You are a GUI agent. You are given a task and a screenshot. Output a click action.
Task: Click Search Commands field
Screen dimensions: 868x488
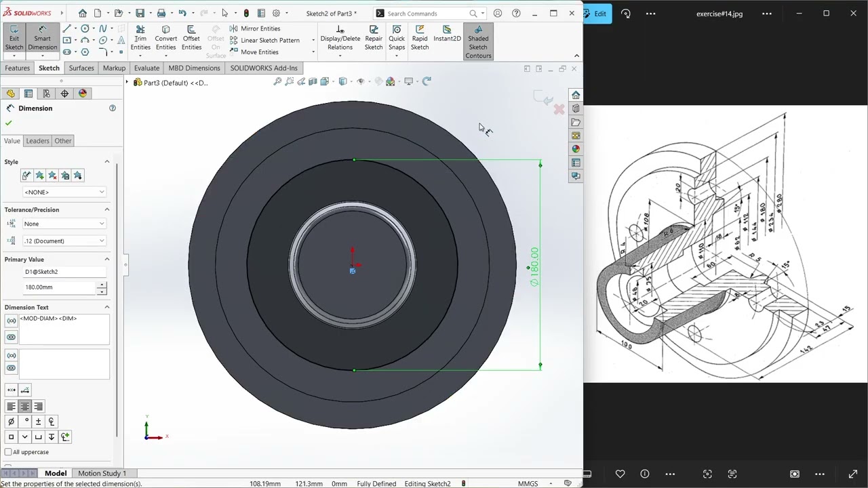tap(425, 13)
